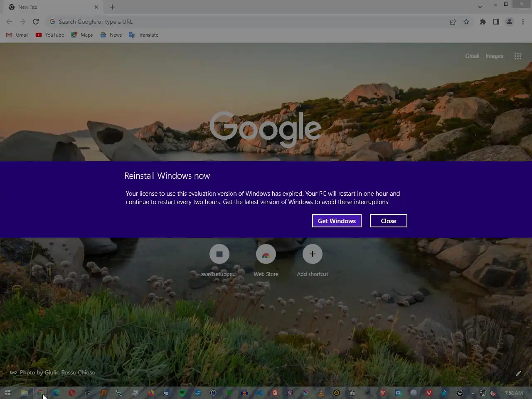Open the avastsetuppr... shortcut tile

pyautogui.click(x=219, y=260)
